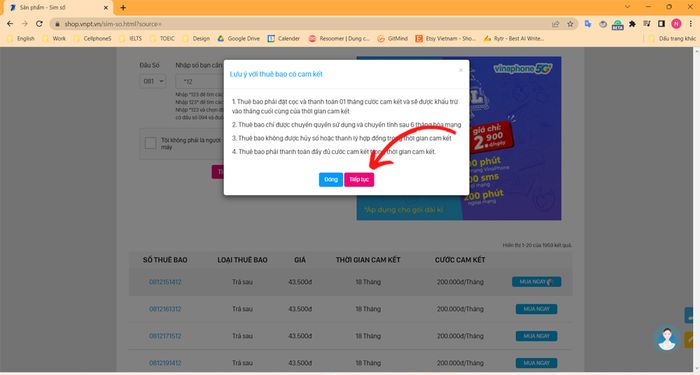Open the Rytr Best AI Writer bookmark
The width and height of the screenshot is (700, 375).
coord(514,39)
